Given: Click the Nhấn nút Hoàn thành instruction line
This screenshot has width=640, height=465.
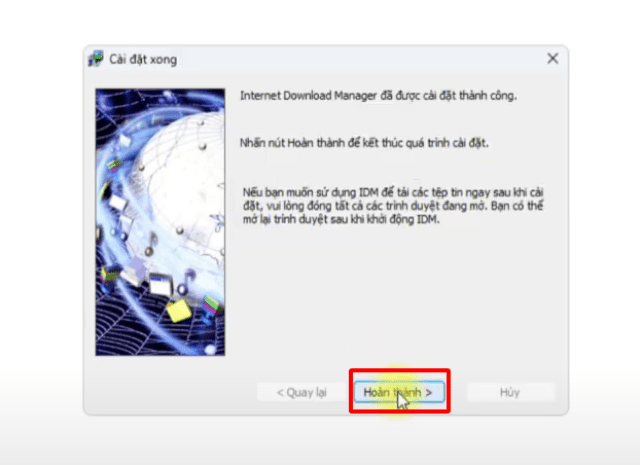Looking at the screenshot, I should (x=364, y=143).
